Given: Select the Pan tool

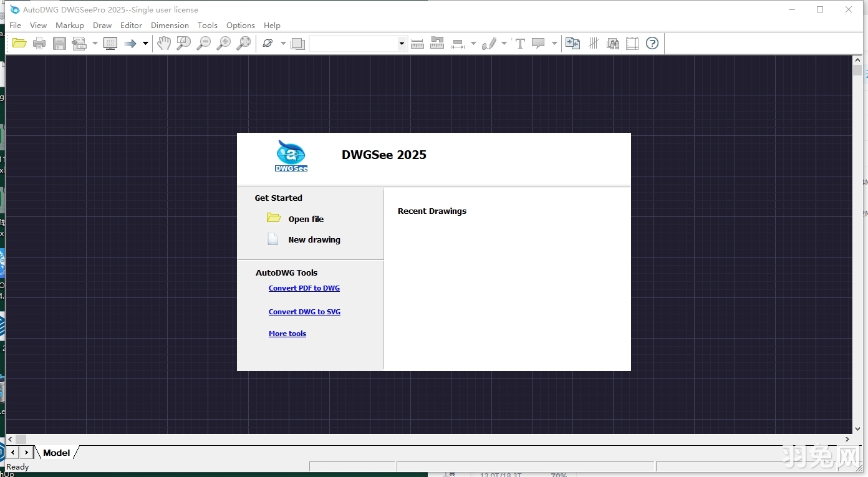Looking at the screenshot, I should tap(164, 43).
